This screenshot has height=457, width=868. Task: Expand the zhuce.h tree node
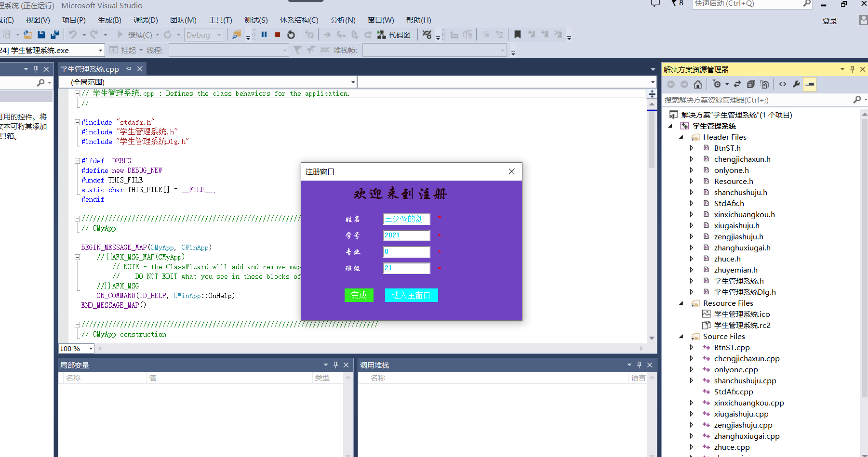pos(692,259)
